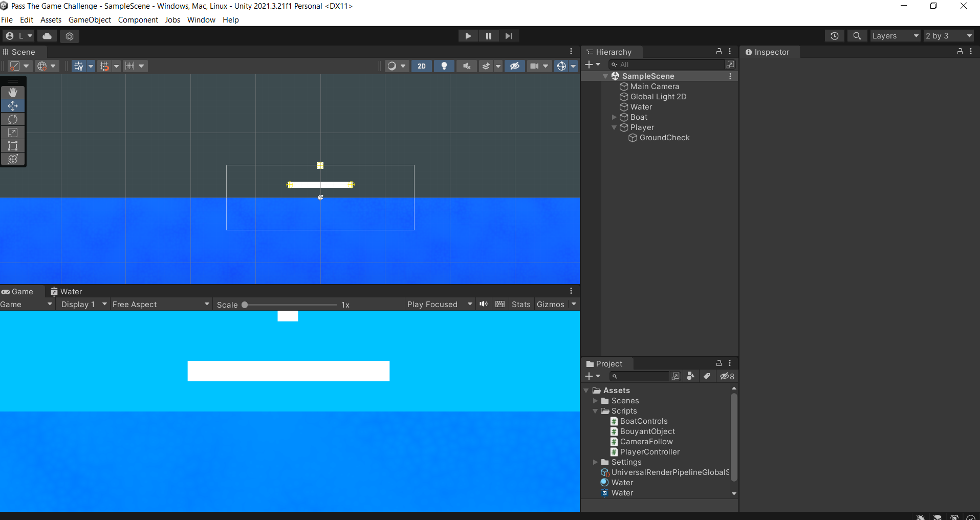Screen dimensions: 980x520
Task: Open Unity cloud services
Action: coord(47,36)
